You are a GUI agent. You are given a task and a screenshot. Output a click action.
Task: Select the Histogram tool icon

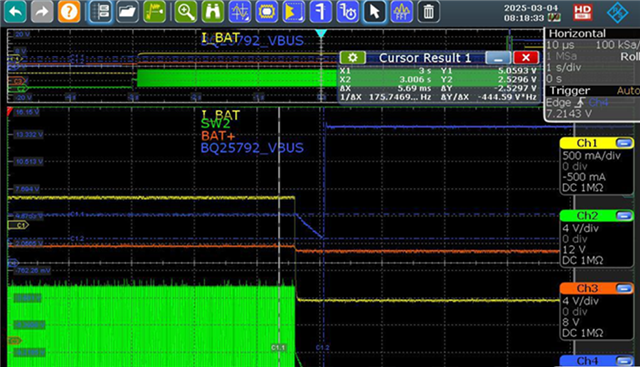pyautogui.click(x=293, y=11)
